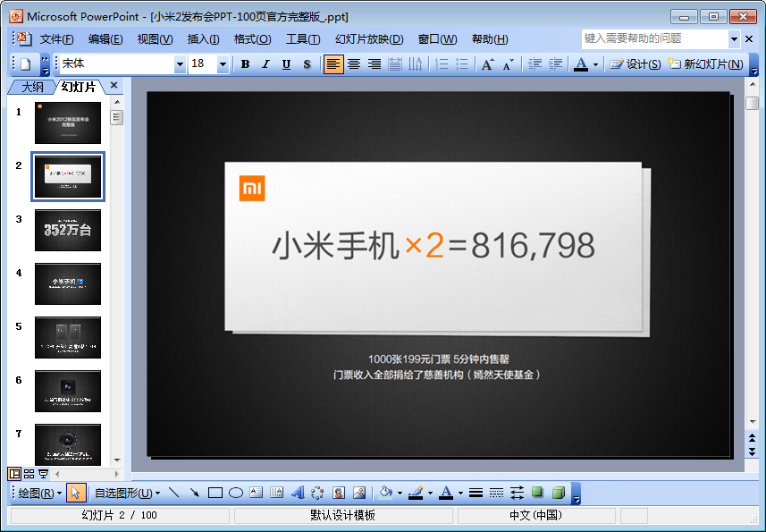
Task: Add a 新幻灯片 new slide
Action: [705, 64]
